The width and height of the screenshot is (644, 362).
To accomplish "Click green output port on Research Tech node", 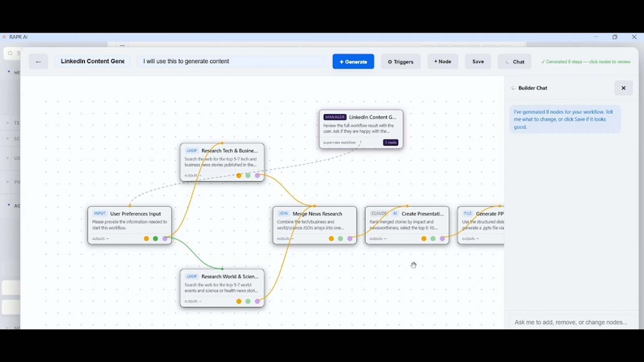I will click(x=248, y=175).
